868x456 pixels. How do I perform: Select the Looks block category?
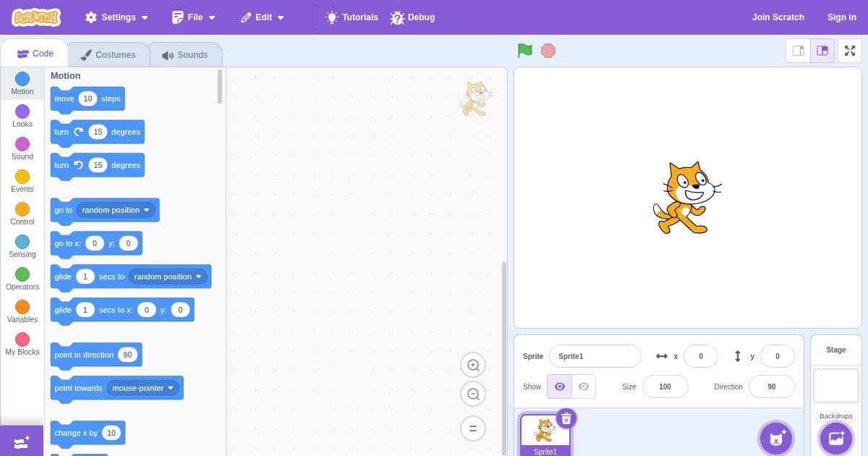pyautogui.click(x=22, y=117)
